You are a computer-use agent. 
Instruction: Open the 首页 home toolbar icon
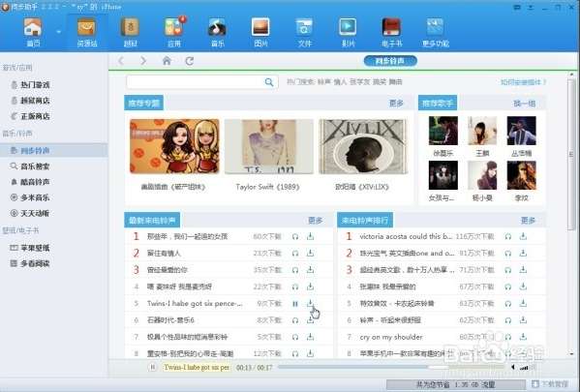pos(33,33)
